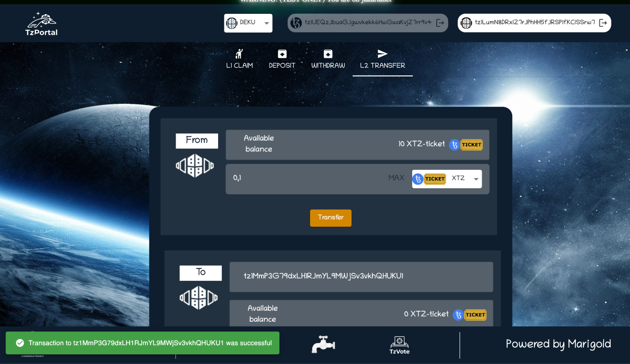Log out of the Deku wallet address

(603, 23)
